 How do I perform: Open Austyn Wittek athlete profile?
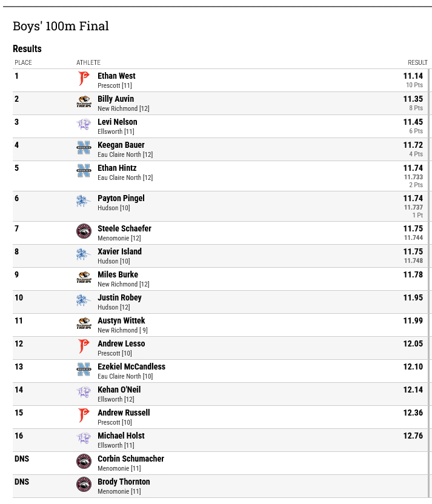[121, 320]
